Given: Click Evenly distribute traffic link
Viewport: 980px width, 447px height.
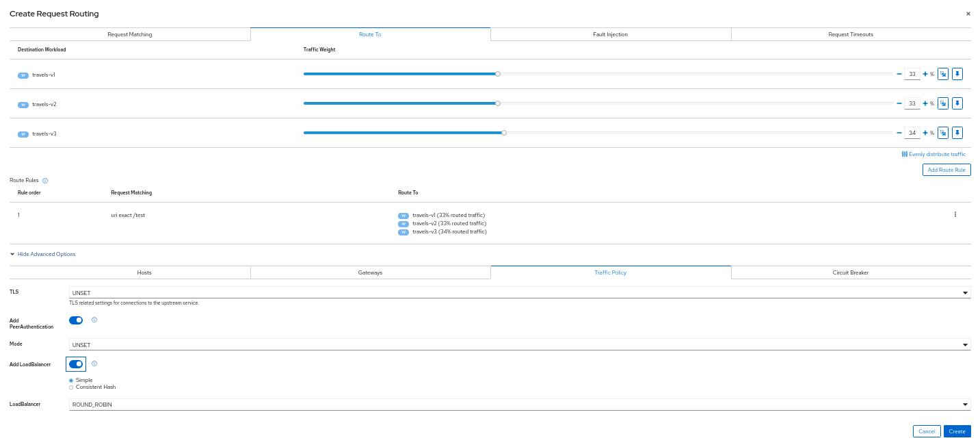Looking at the screenshot, I should pos(933,154).
